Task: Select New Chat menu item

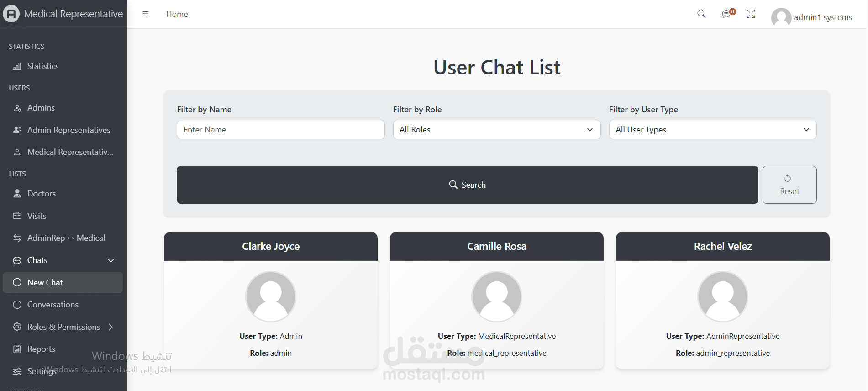Action: pos(45,283)
